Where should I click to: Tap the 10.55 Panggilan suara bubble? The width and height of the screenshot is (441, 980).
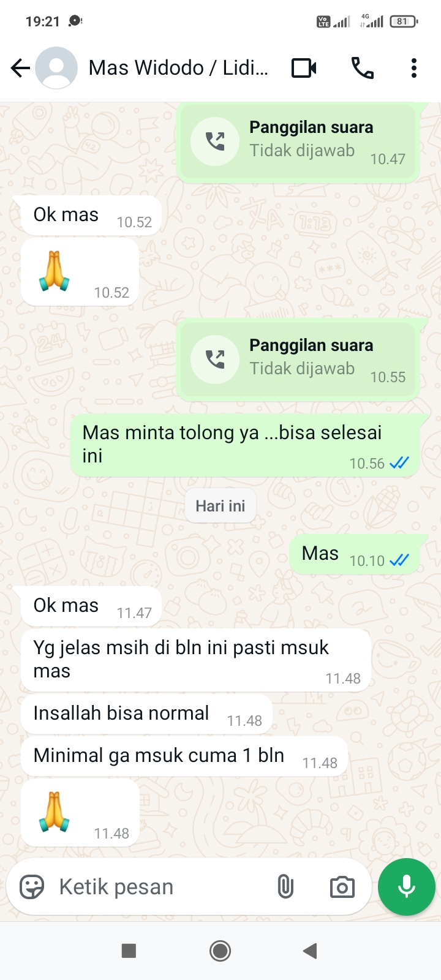pos(298,360)
